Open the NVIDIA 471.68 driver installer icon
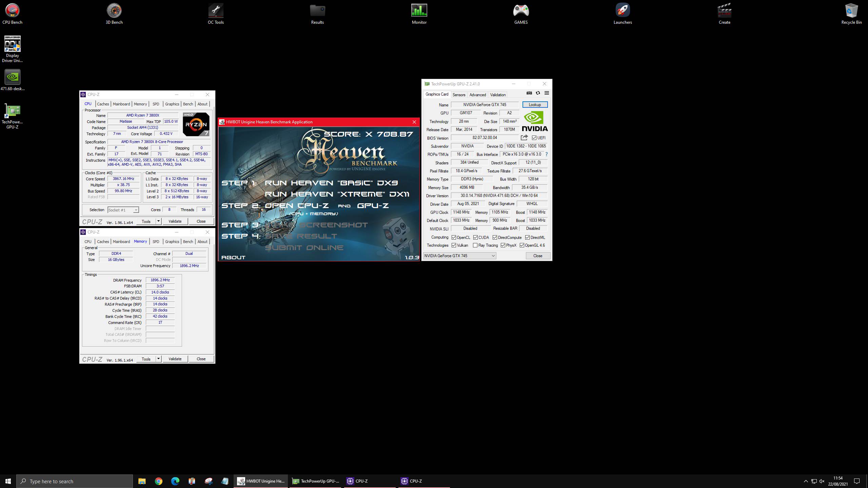The image size is (868, 488). click(12, 80)
